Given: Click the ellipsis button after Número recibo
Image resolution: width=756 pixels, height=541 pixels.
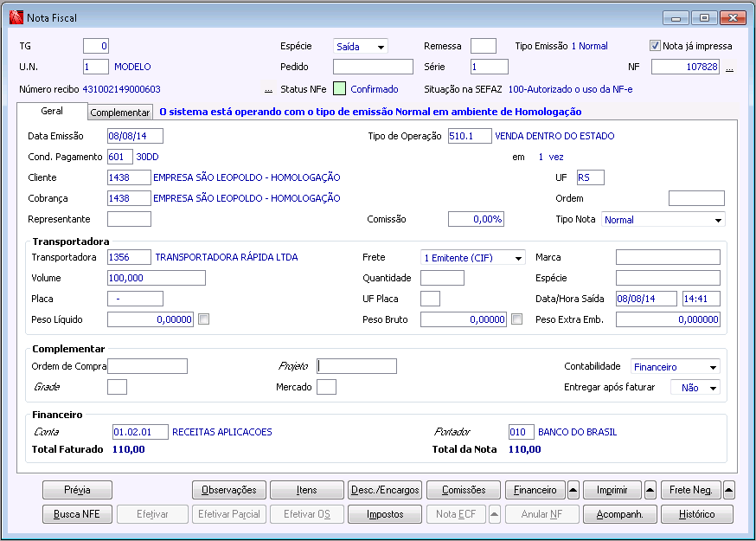Looking at the screenshot, I should 268,89.
